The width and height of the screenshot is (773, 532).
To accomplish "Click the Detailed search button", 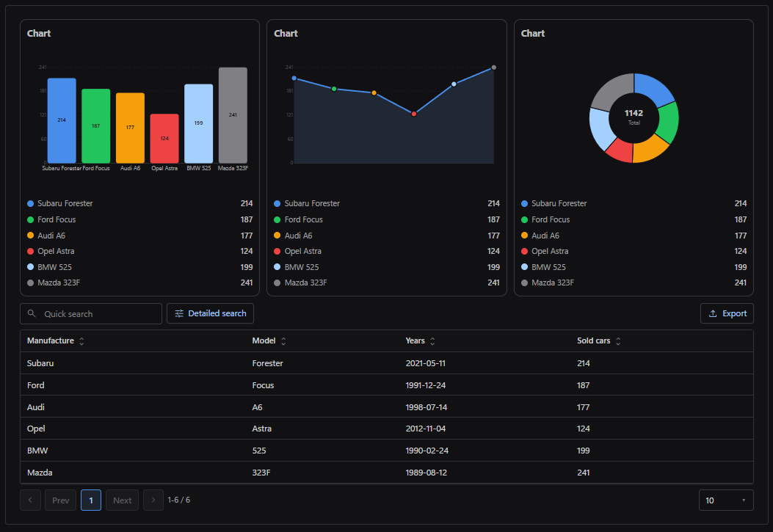I will click(x=210, y=314).
